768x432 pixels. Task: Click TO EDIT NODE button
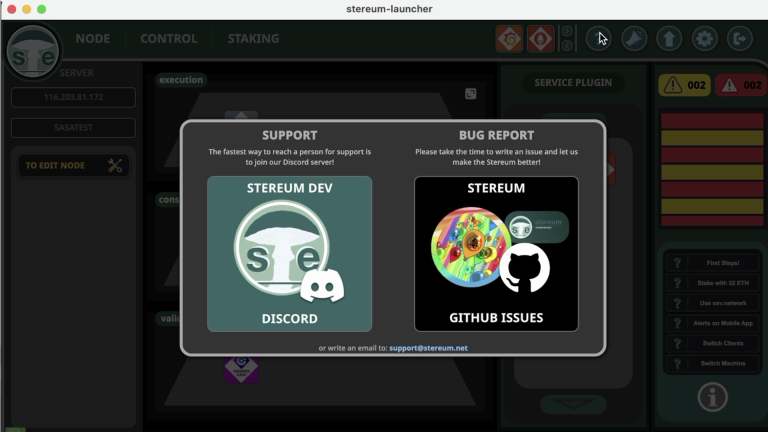click(x=73, y=166)
